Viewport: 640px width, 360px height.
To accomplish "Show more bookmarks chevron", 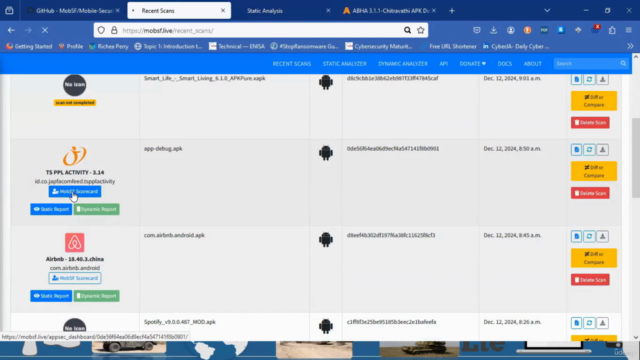I will pos(630,47).
